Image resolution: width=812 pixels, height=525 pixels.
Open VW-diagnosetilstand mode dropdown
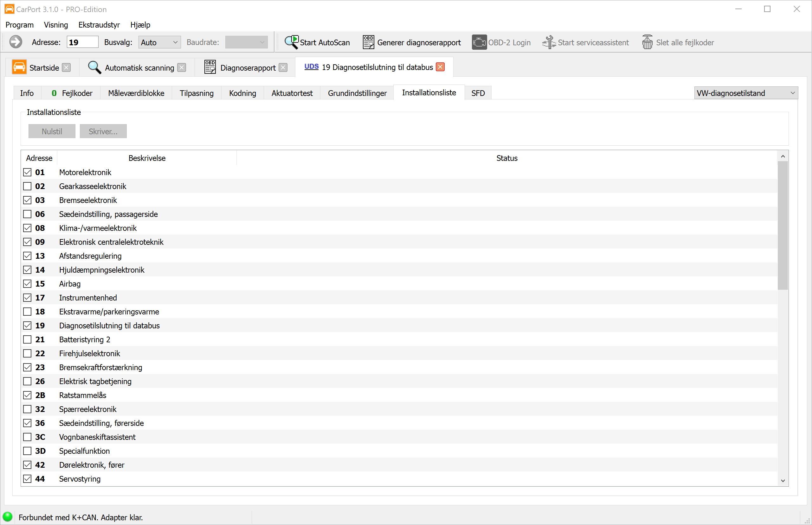click(745, 93)
